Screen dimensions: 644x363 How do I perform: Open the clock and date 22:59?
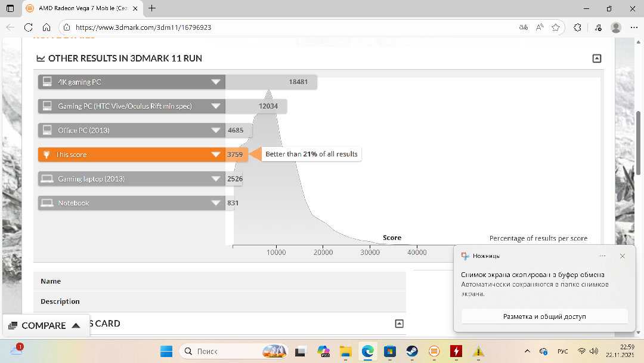coord(620,351)
